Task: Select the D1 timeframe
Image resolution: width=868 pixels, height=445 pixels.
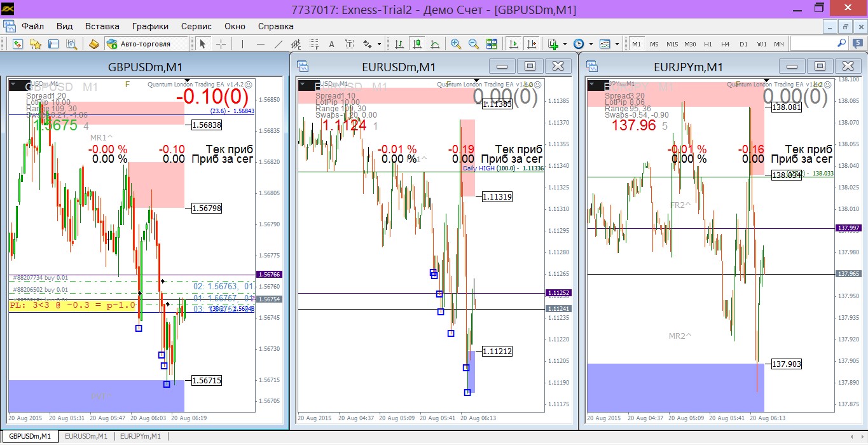Action: pyautogui.click(x=743, y=44)
